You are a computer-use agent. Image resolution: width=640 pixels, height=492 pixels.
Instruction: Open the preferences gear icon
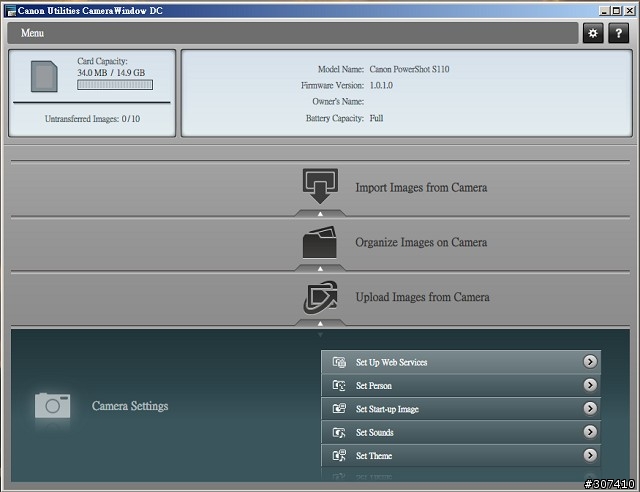(593, 33)
